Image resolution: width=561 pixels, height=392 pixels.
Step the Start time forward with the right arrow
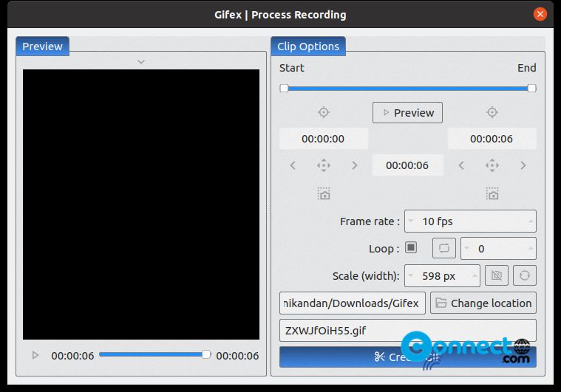[354, 165]
